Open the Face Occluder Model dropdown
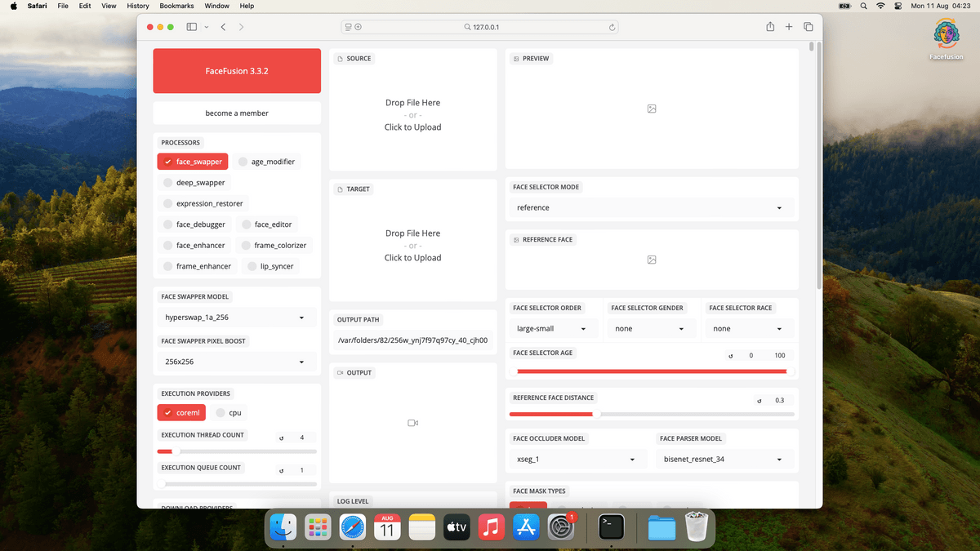 [x=578, y=460]
